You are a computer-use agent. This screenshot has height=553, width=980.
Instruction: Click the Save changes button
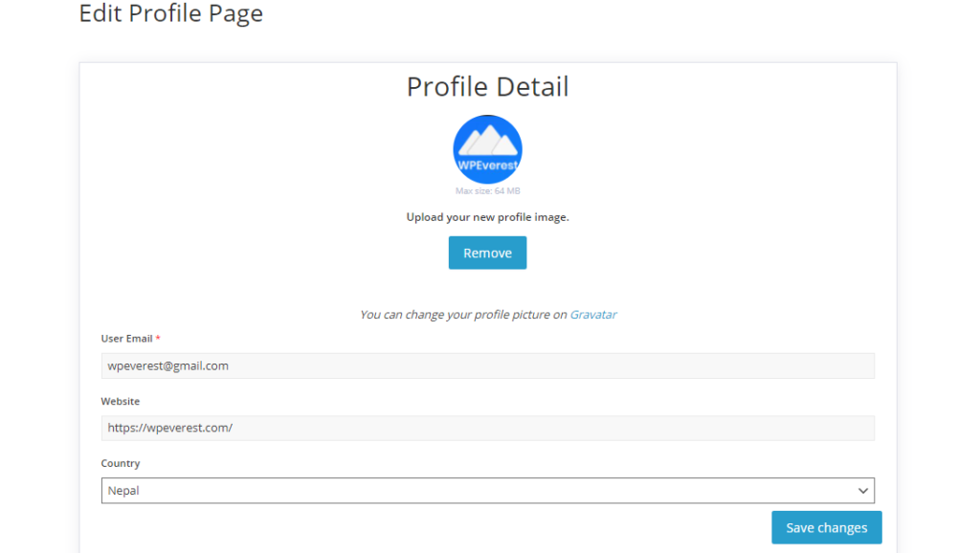click(826, 527)
